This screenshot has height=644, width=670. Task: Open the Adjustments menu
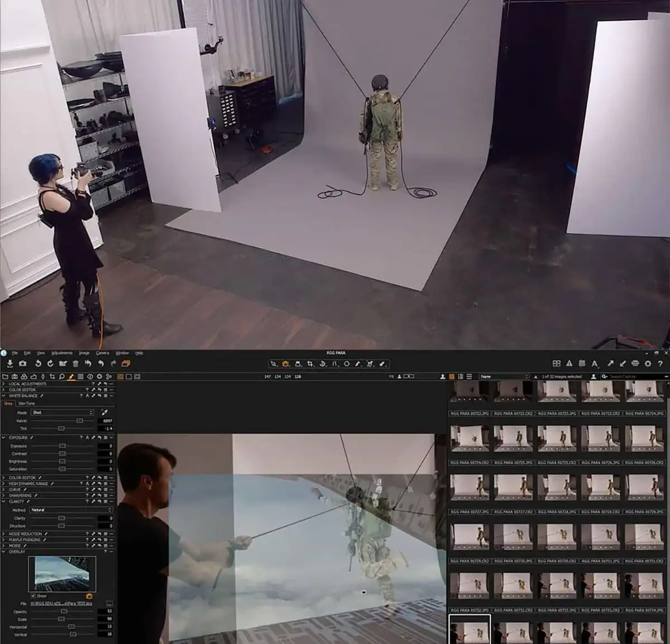pyautogui.click(x=62, y=353)
